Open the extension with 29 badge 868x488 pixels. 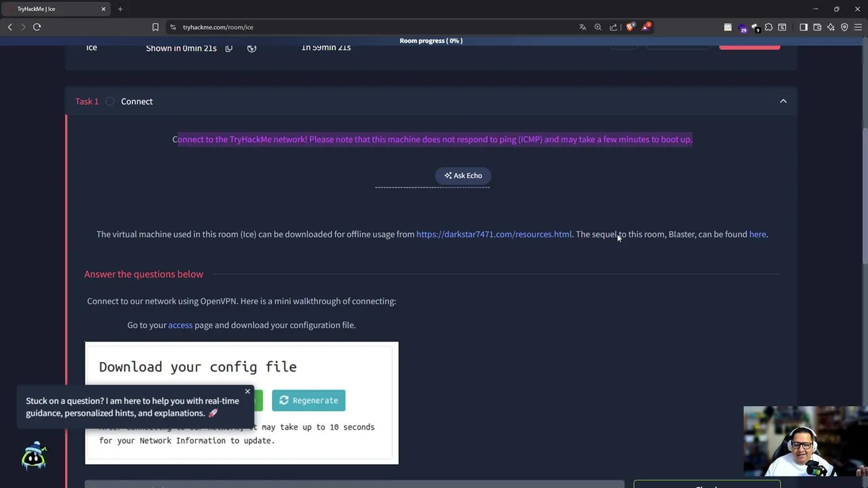(x=742, y=27)
